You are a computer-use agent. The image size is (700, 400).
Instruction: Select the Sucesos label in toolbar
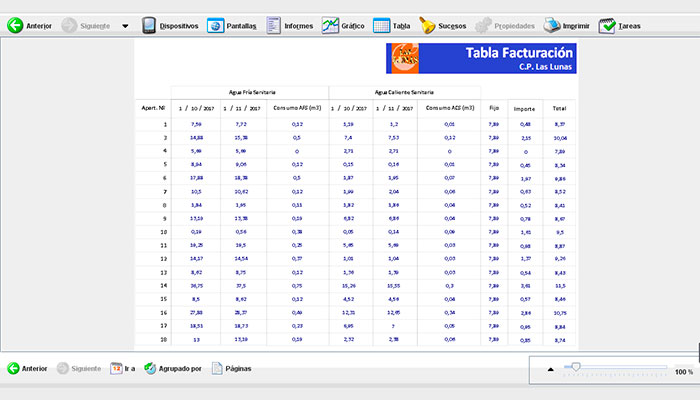(x=452, y=26)
